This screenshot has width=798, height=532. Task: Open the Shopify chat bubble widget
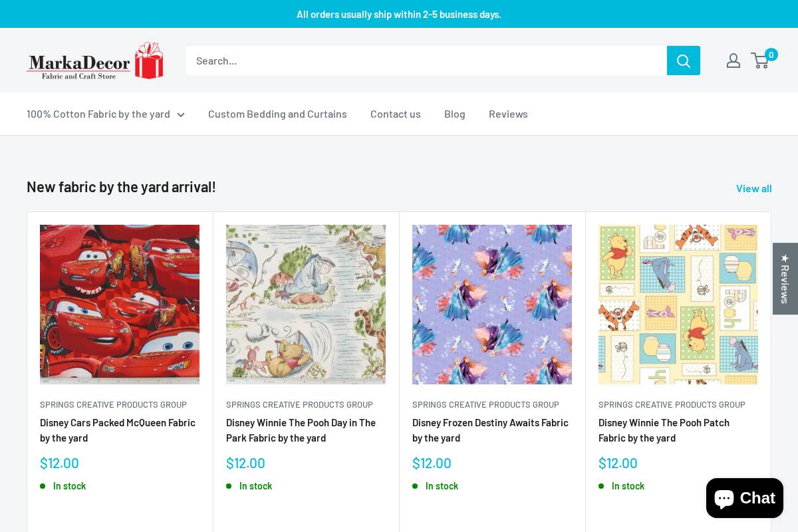[x=745, y=498]
